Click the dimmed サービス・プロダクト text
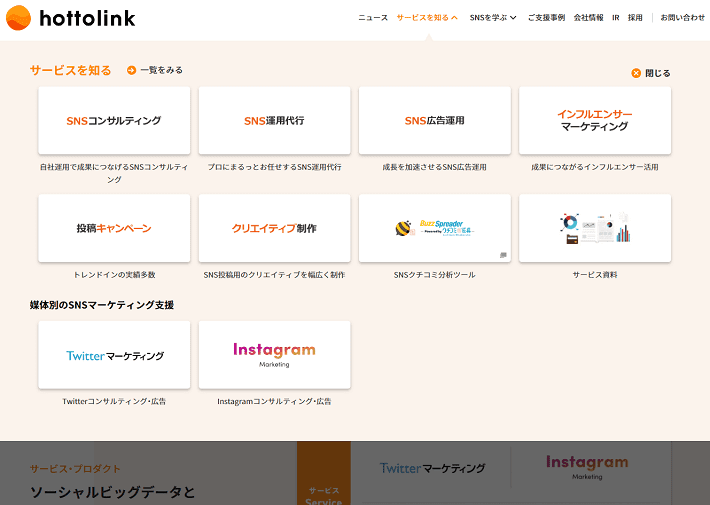This screenshot has width=710, height=505. point(75,469)
